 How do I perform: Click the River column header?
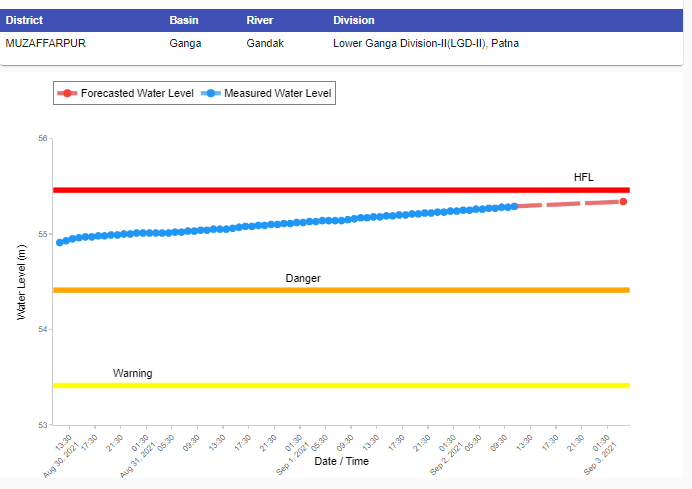(x=260, y=20)
